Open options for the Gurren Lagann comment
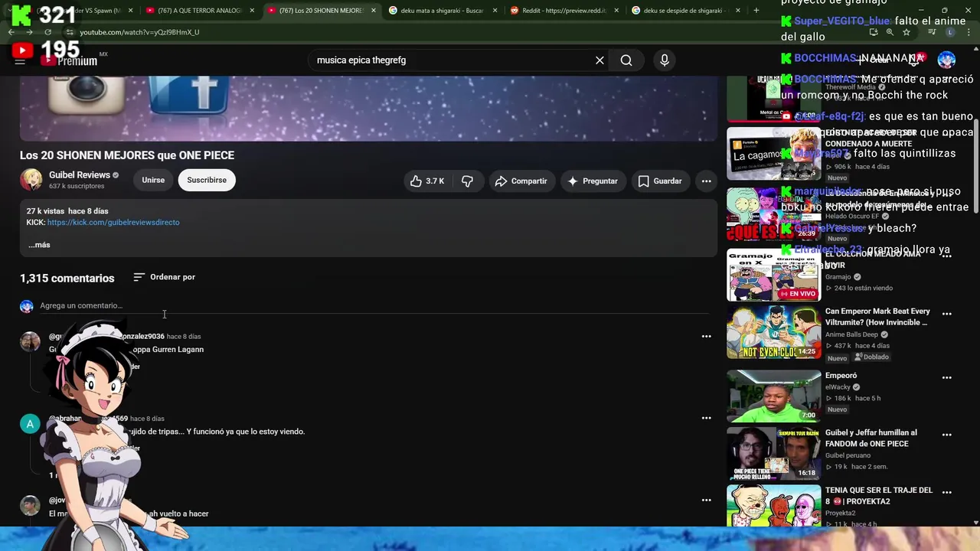The height and width of the screenshot is (551, 980). [x=706, y=336]
